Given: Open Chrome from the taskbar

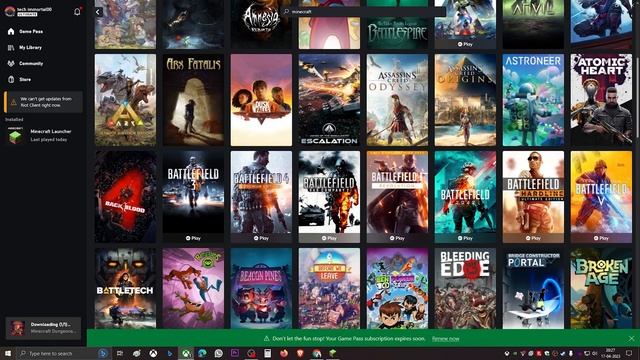Looking at the screenshot, I should point(317,353).
